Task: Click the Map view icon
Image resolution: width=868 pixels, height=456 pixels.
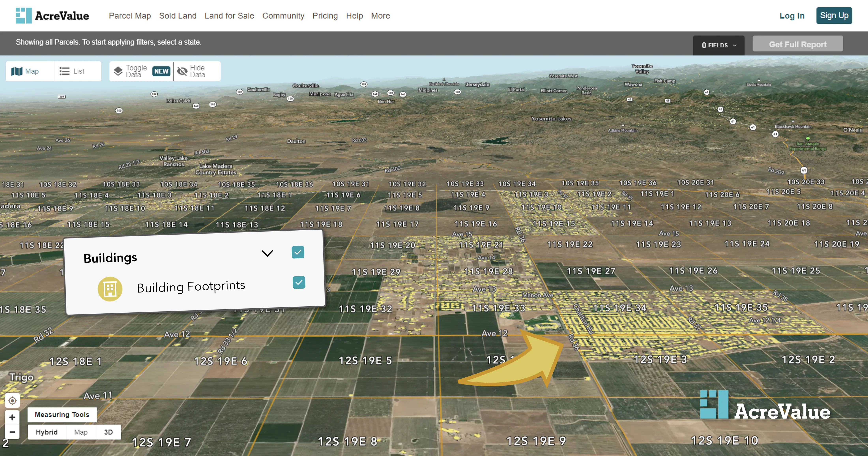Action: point(16,71)
